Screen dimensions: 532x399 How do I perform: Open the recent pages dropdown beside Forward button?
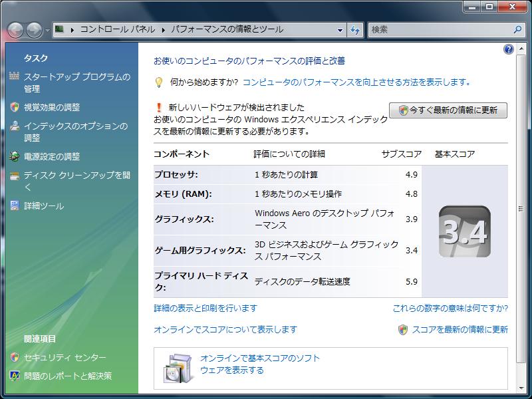47,31
